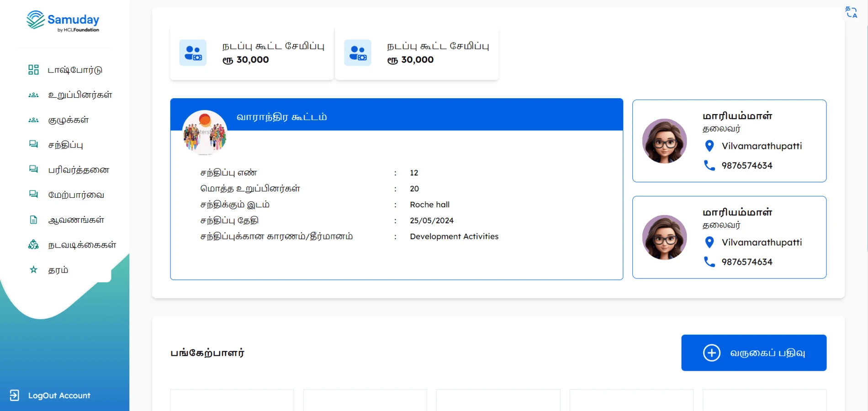868x411 pixels.
Task: Click the language translate icon
Action: click(851, 12)
